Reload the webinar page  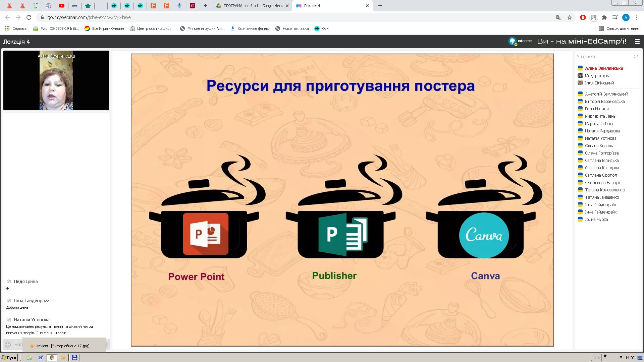[29, 17]
